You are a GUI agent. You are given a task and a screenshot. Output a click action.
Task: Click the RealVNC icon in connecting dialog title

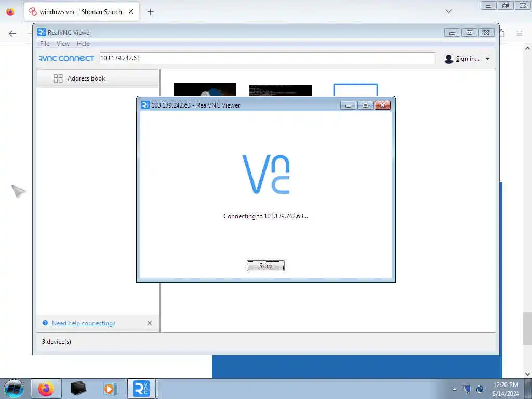tap(145, 105)
